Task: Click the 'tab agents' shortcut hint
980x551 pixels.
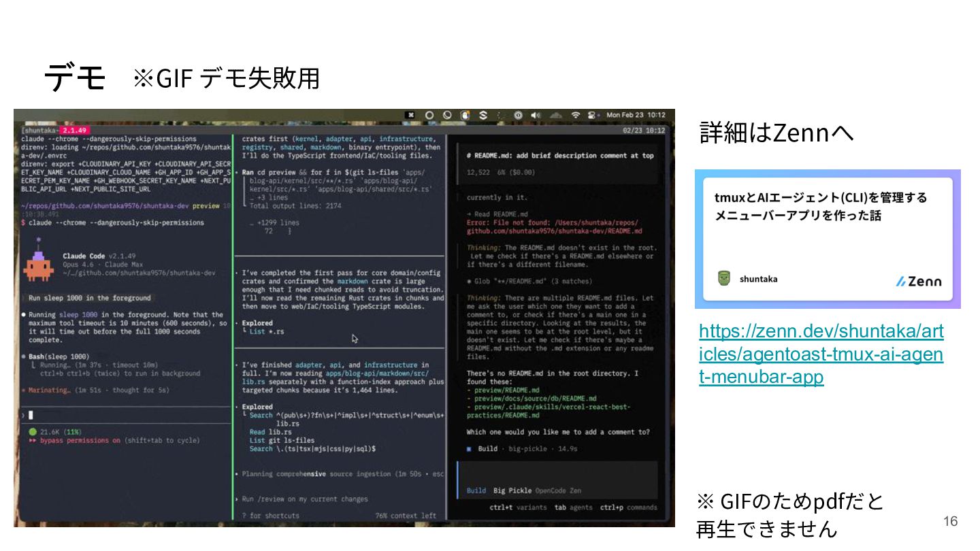Action: pos(573,507)
